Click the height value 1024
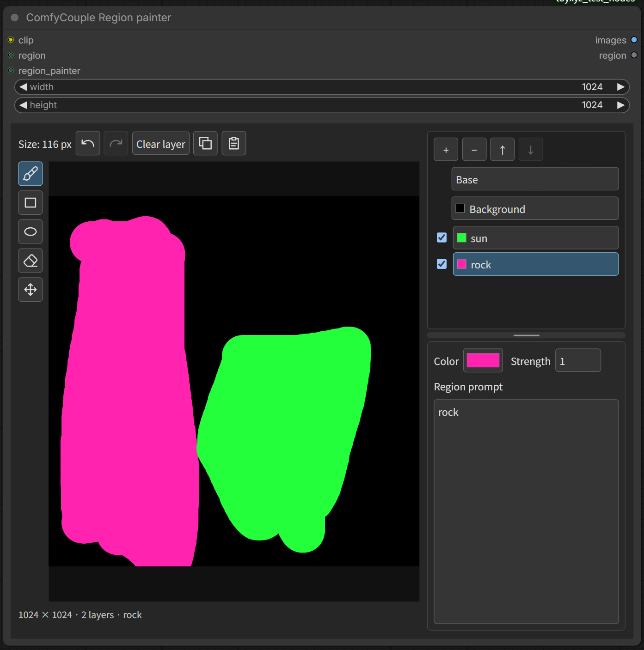 [x=592, y=105]
